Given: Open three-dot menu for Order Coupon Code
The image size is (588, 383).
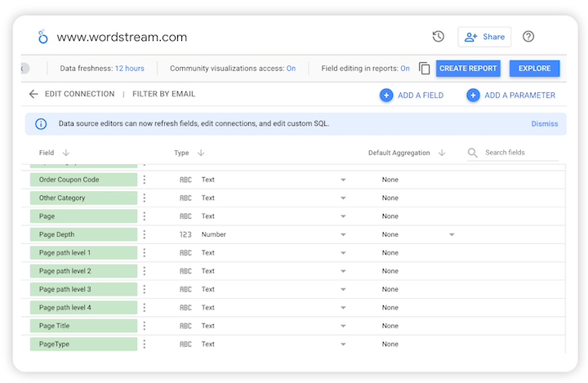Looking at the screenshot, I should click(145, 180).
